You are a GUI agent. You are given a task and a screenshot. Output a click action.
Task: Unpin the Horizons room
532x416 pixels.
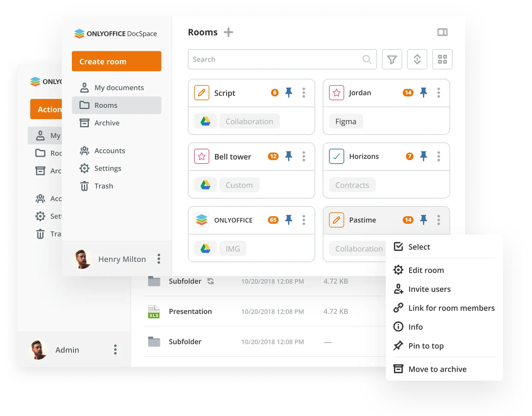pyautogui.click(x=423, y=156)
